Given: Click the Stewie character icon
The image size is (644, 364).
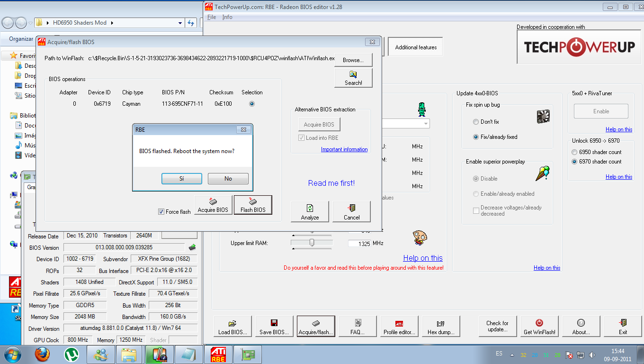Looking at the screenshot, I should [x=420, y=237].
